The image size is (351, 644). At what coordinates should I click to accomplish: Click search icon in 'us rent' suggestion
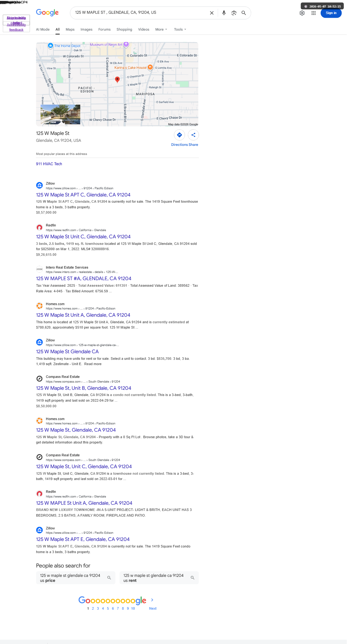[x=192, y=578]
